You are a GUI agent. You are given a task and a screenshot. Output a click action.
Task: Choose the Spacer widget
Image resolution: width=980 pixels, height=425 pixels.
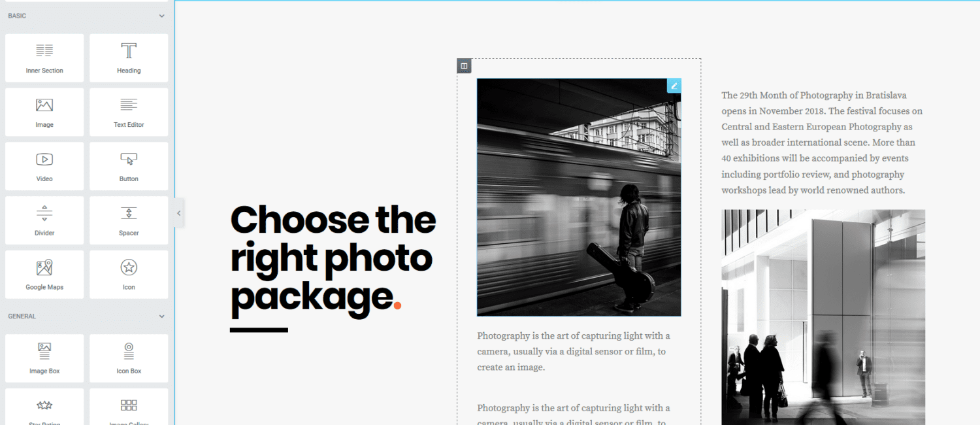click(129, 221)
